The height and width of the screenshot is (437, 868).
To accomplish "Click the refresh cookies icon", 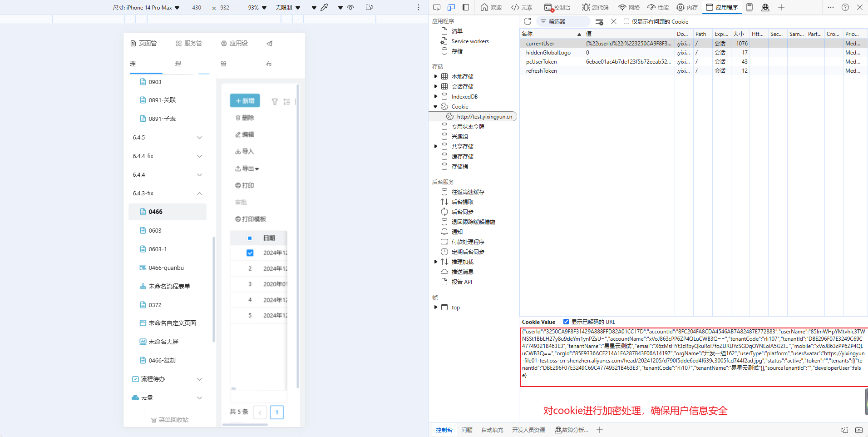I will click(x=527, y=21).
